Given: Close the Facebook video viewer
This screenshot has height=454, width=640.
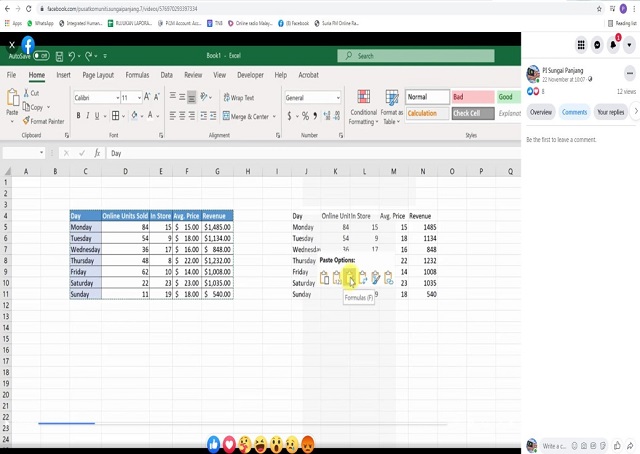Looking at the screenshot, I should click(12, 45).
